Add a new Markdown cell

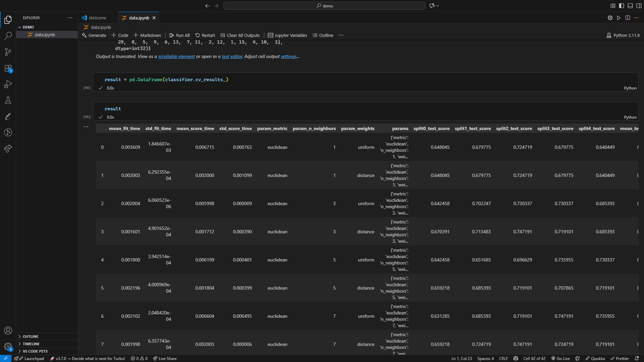(x=147, y=35)
